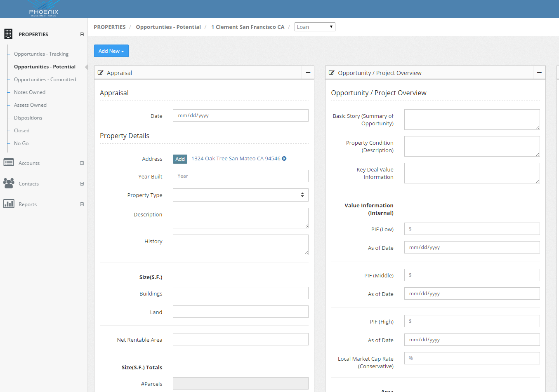Screen dimensions: 559x392
Task: Click the Add address button
Action: [x=180, y=159]
